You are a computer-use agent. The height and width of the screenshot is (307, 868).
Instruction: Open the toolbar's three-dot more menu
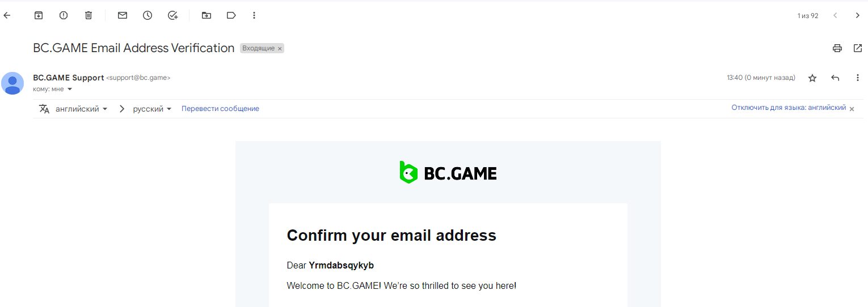point(254,16)
